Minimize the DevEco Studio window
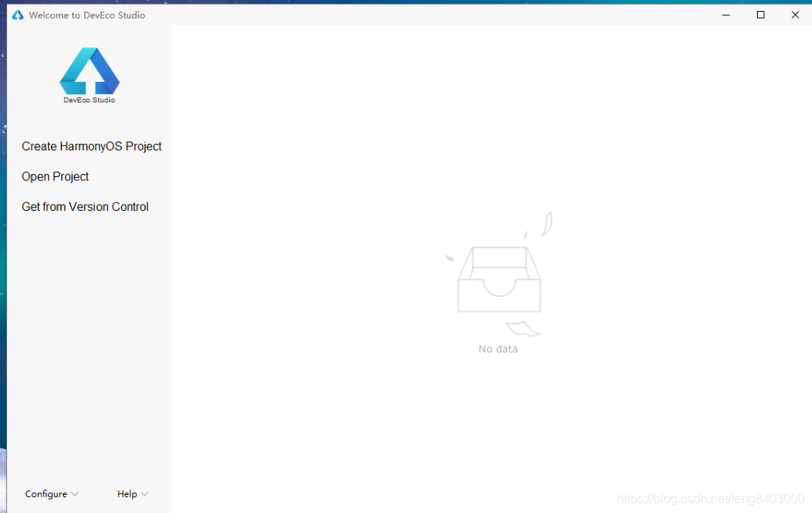This screenshot has width=812, height=513. (726, 15)
